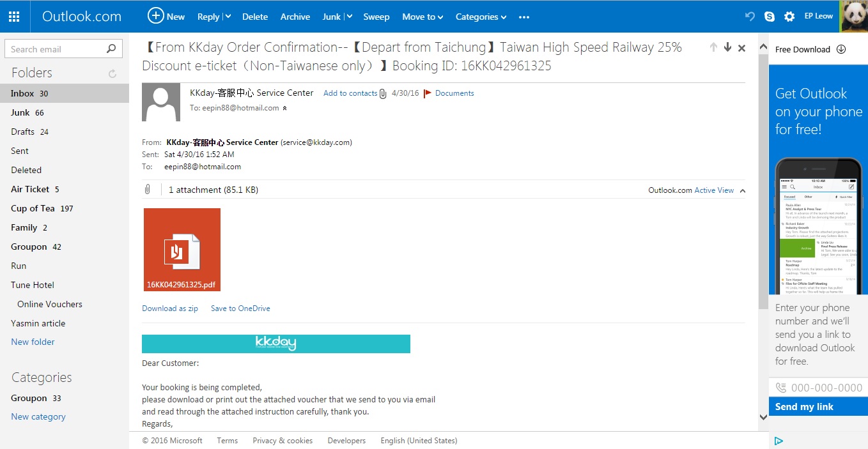Toggle the red flag on the message
868x449 pixels.
(428, 93)
